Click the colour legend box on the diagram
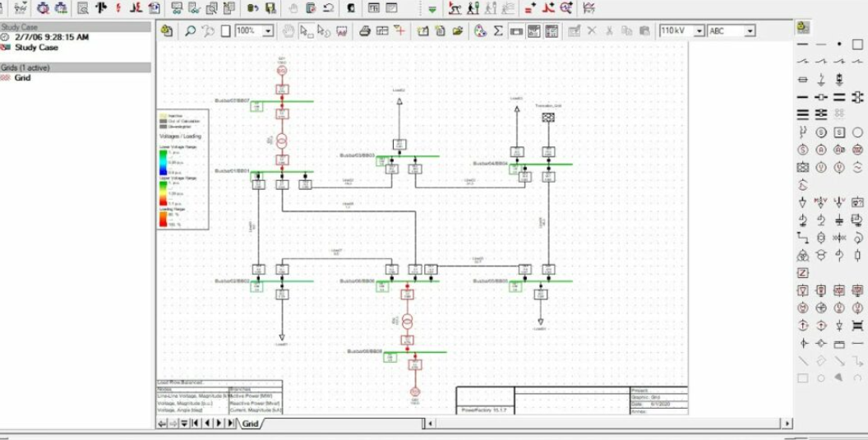 tap(182, 170)
